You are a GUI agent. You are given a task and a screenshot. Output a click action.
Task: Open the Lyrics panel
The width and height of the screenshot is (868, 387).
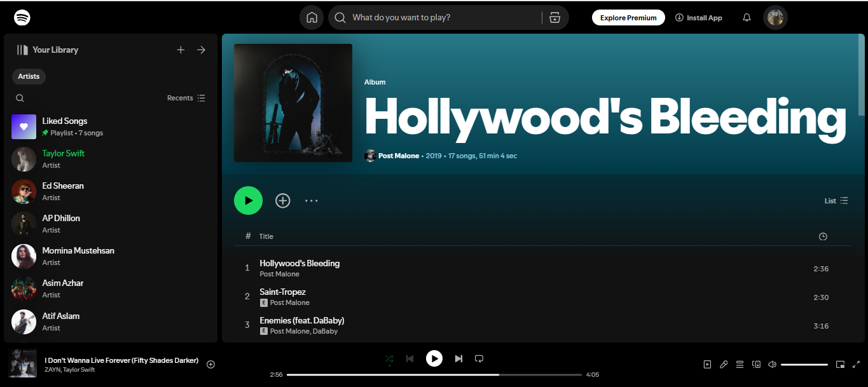click(x=724, y=363)
